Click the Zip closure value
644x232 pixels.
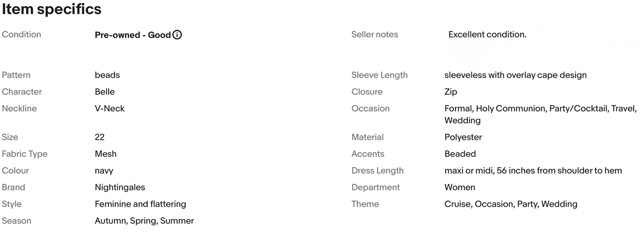click(451, 92)
